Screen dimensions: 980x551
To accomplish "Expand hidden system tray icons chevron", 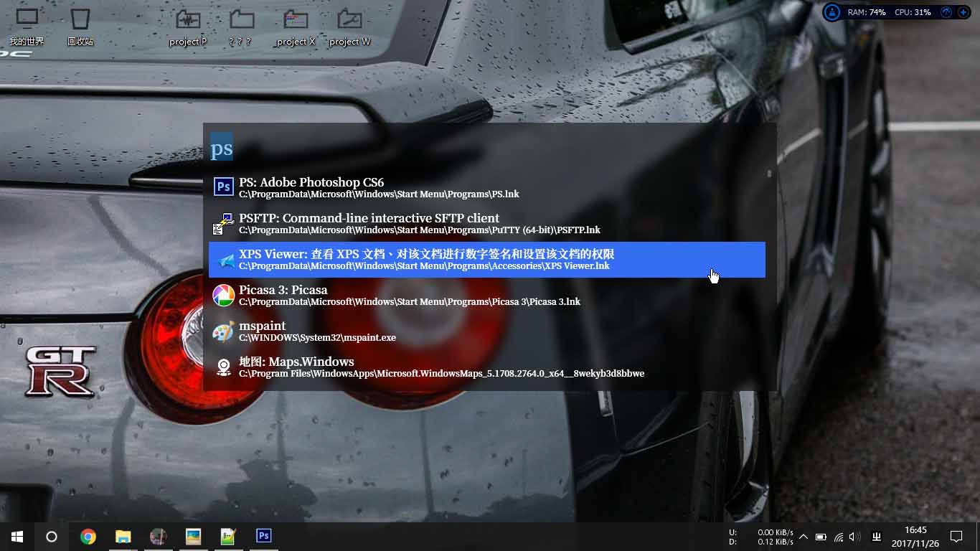I will click(x=804, y=537).
